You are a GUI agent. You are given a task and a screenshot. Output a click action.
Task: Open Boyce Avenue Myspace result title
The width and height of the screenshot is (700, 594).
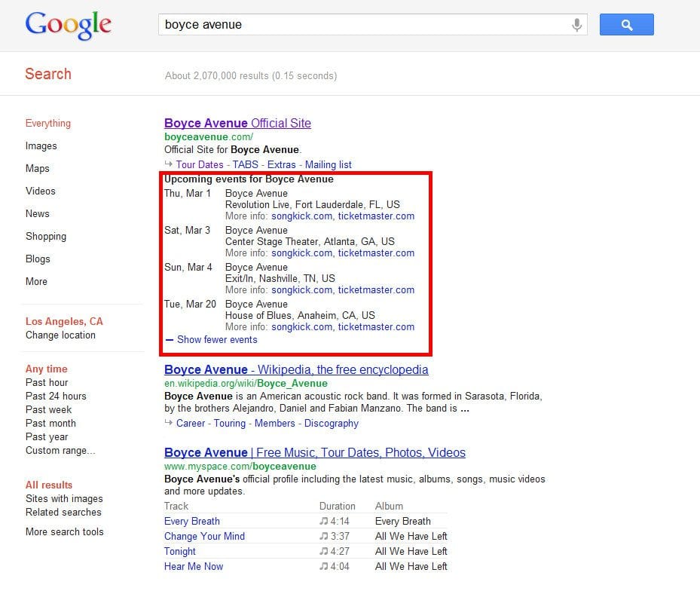point(315,453)
